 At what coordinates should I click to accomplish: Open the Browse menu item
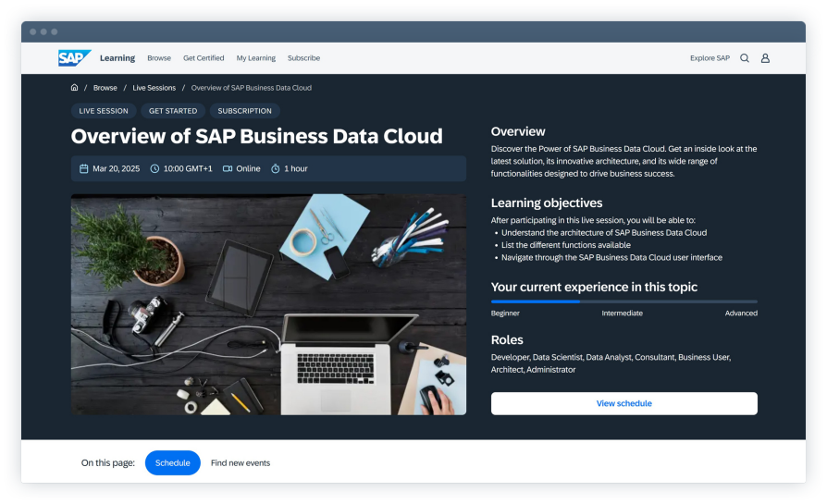[x=159, y=58]
